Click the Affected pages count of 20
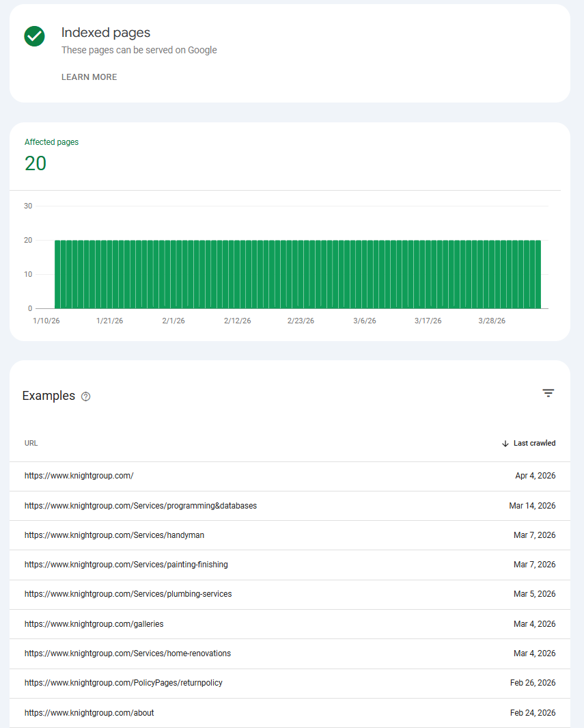The image size is (584, 728). [x=35, y=164]
